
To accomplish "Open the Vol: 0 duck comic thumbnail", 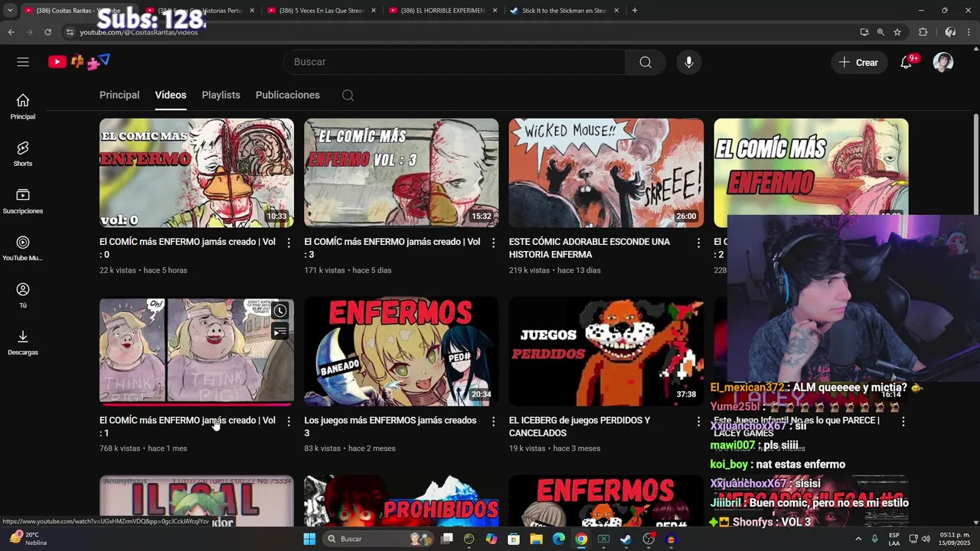I will (x=197, y=173).
